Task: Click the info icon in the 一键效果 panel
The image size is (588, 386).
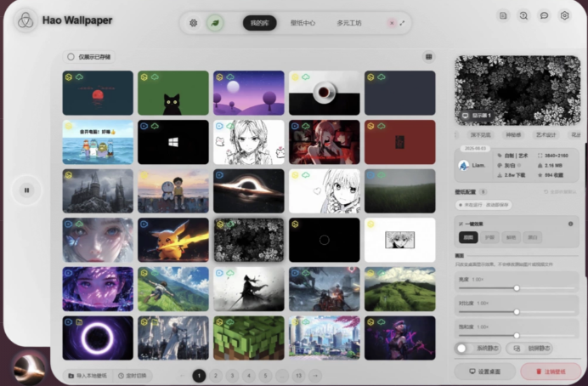Action: coord(570,224)
